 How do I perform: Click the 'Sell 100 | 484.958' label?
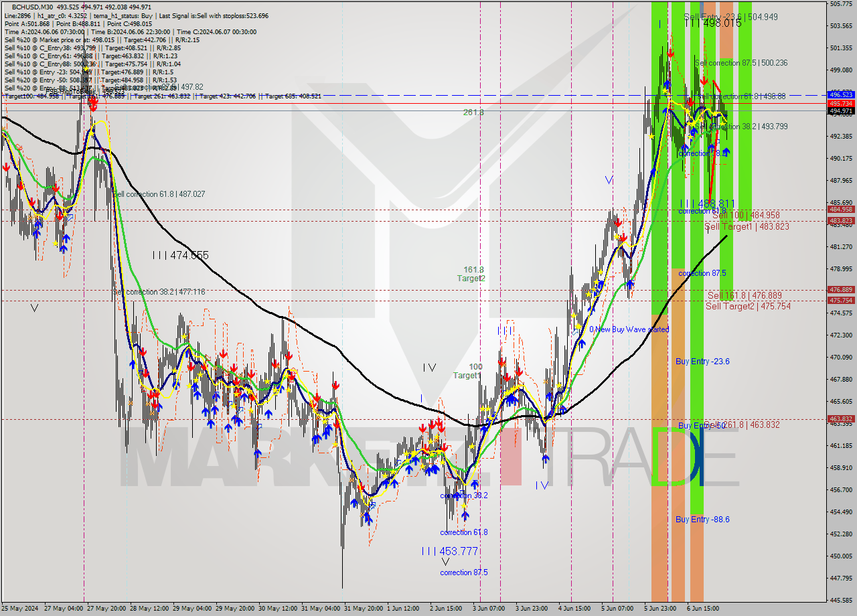(746, 215)
